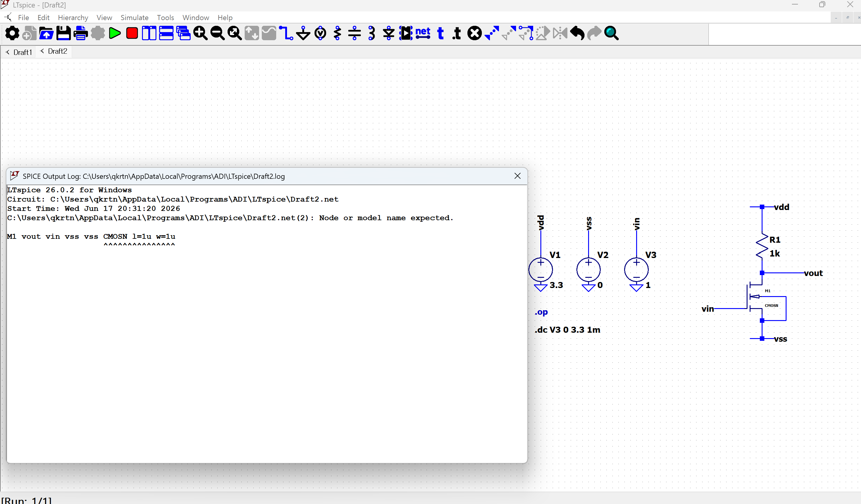Image resolution: width=861 pixels, height=504 pixels.
Task: Cascade windows icon
Action: [x=183, y=33]
